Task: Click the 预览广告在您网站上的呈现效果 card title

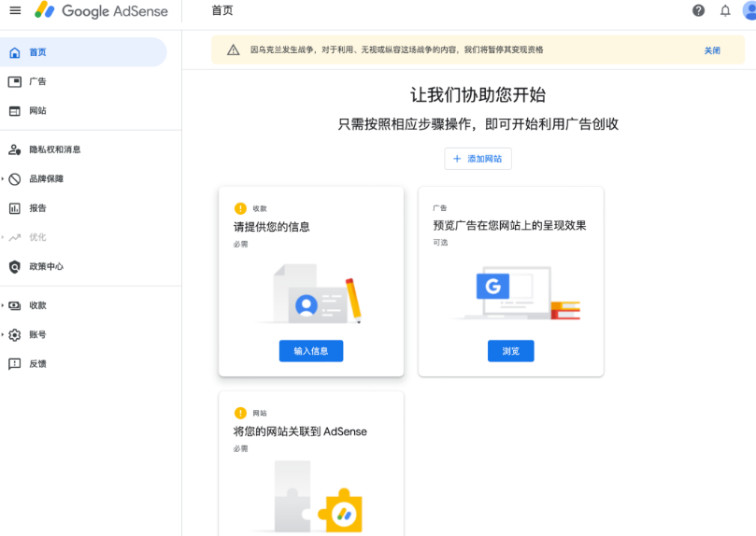Action: tap(509, 225)
